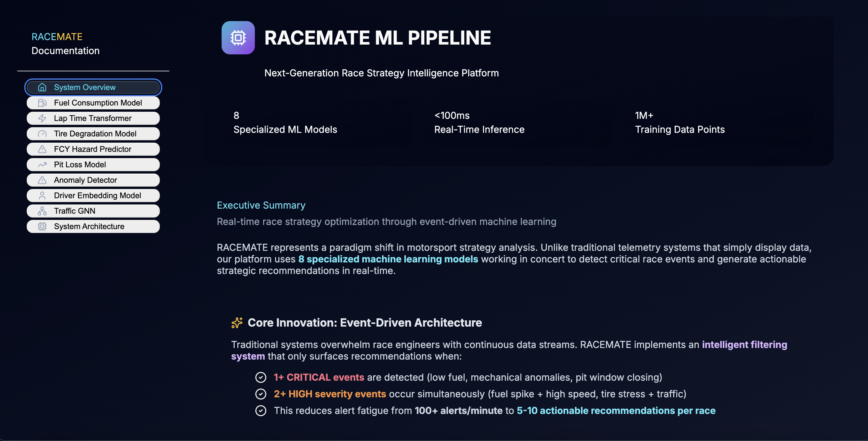Click the purple CPU logo in header
This screenshot has height=441, width=868.
tap(238, 38)
